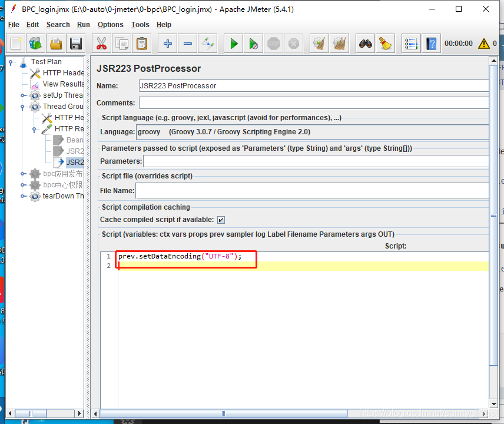This screenshot has height=424, width=504.
Task: Open the Help question mark icon
Action: point(432,44)
